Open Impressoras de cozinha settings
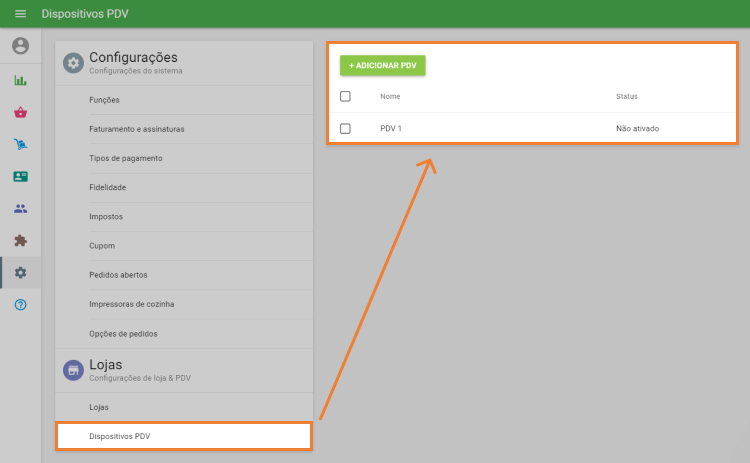This screenshot has width=750, height=463. 132,304
